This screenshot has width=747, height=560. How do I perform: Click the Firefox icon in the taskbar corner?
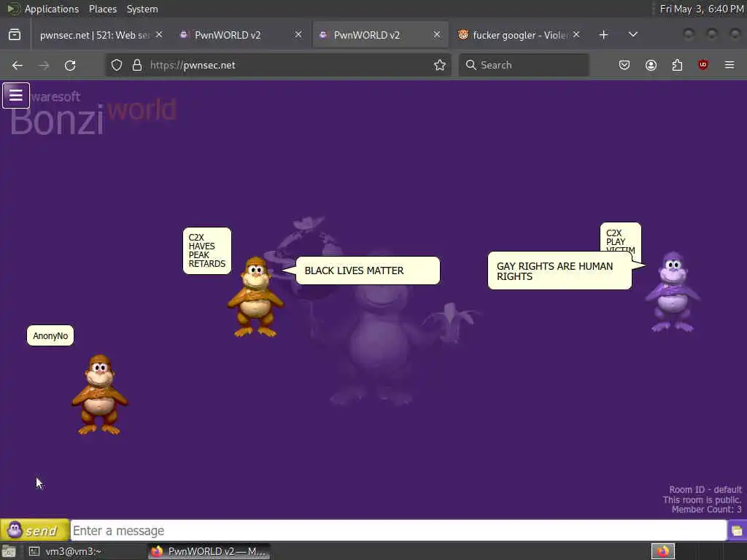pos(663,551)
